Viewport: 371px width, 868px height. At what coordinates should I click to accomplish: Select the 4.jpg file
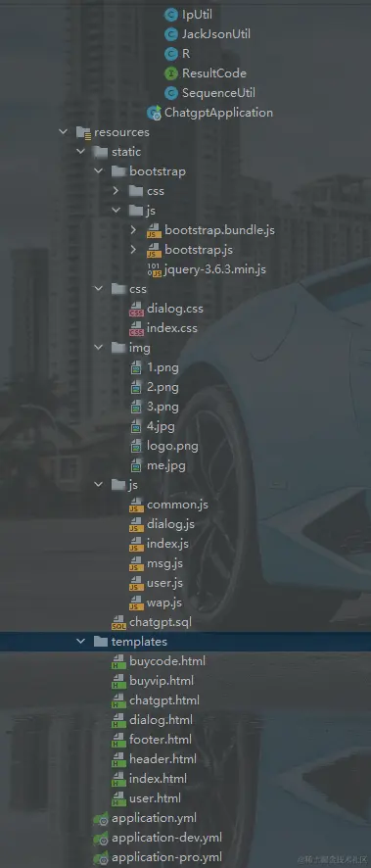(x=161, y=426)
